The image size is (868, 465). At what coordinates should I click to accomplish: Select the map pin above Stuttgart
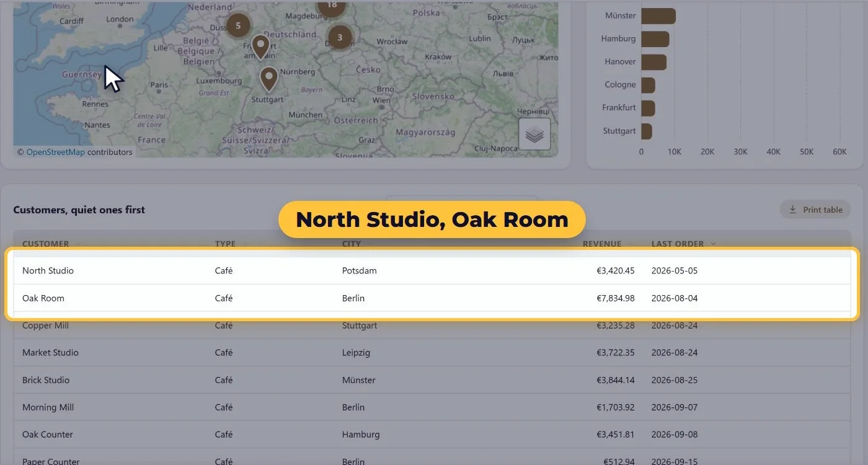[268, 79]
